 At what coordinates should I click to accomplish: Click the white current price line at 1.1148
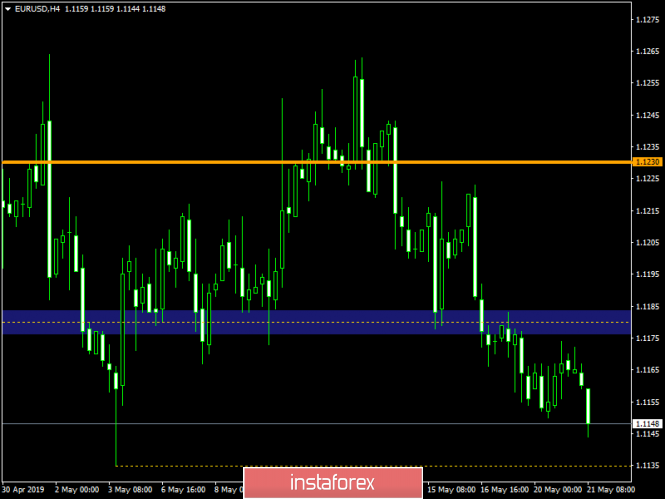pyautogui.click(x=317, y=424)
